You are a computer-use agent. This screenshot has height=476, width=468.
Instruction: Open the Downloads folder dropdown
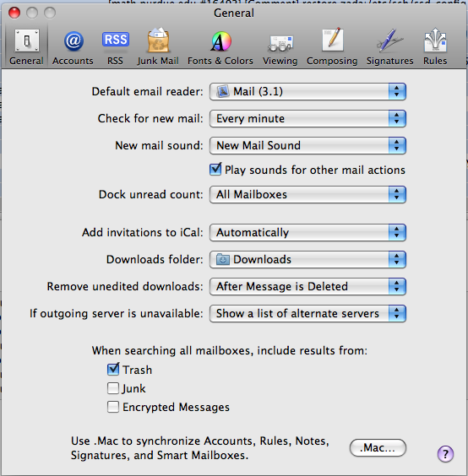click(x=307, y=260)
